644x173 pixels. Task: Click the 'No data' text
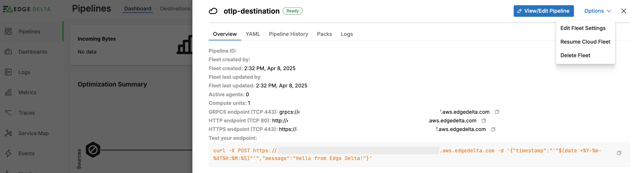(87, 52)
